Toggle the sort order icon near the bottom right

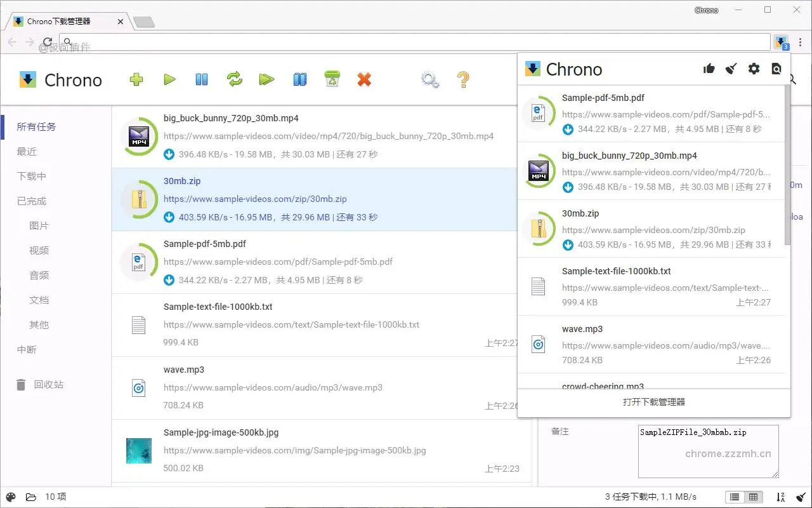[779, 497]
